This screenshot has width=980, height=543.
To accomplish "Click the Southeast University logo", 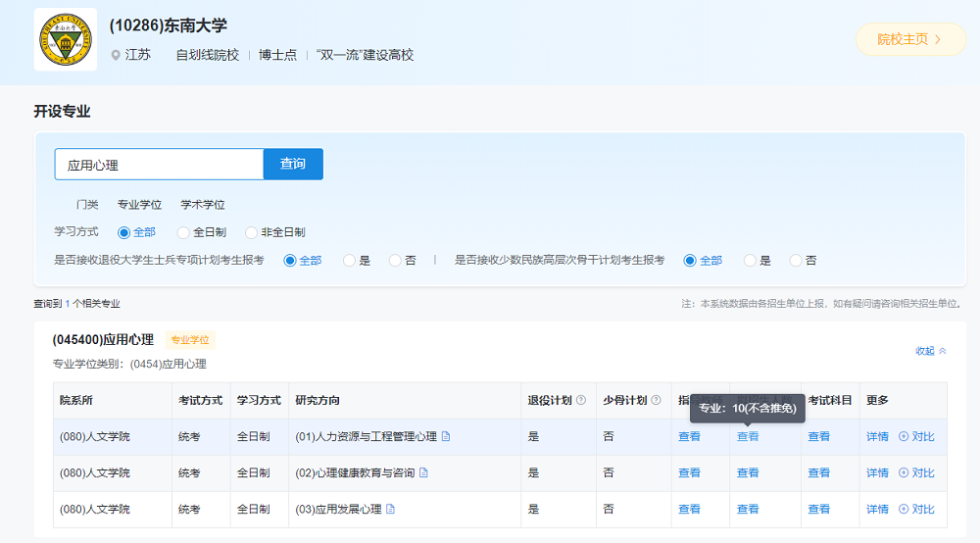I will [x=66, y=39].
